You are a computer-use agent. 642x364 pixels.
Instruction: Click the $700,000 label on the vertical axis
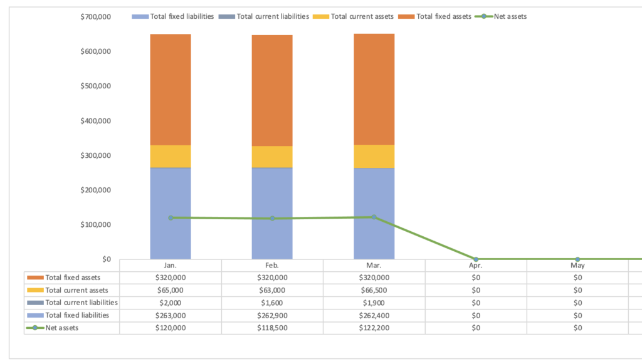coord(95,16)
